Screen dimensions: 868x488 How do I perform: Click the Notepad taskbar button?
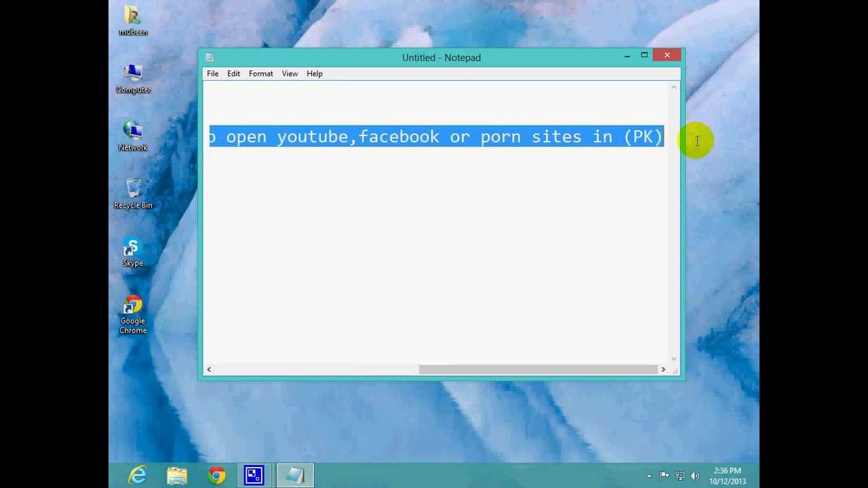click(295, 475)
